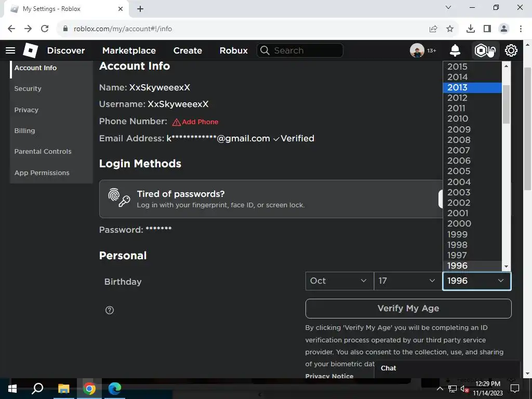
Task: Click the year list scrollbar thumb
Action: [506, 104]
